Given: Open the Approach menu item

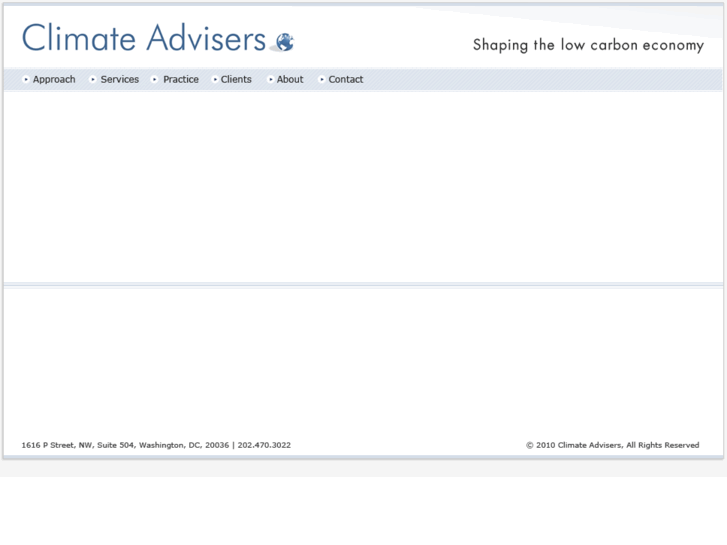Looking at the screenshot, I should click(54, 80).
